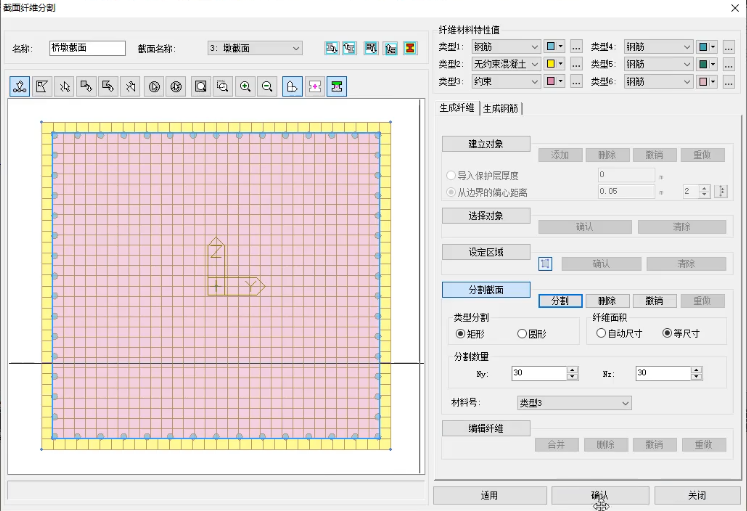The width and height of the screenshot is (747, 511).
Task: Click the red I-section icon at top
Action: click(409, 48)
